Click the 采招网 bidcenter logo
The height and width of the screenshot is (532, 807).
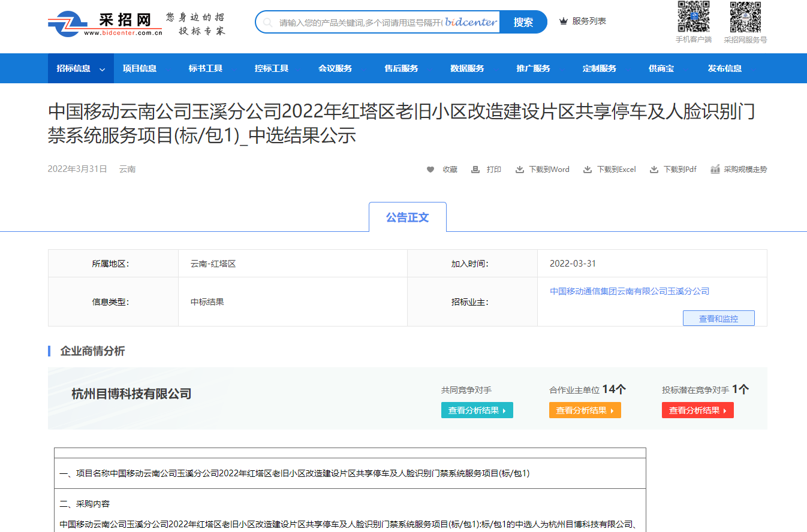tap(106, 23)
